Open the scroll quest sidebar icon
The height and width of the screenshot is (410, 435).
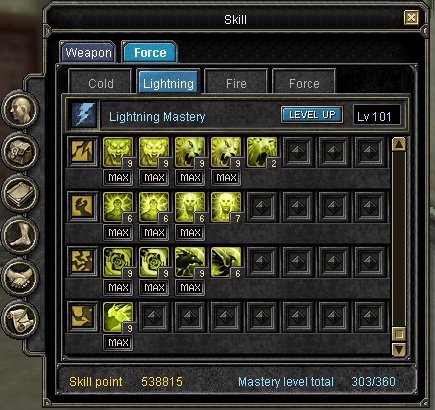click(x=20, y=318)
